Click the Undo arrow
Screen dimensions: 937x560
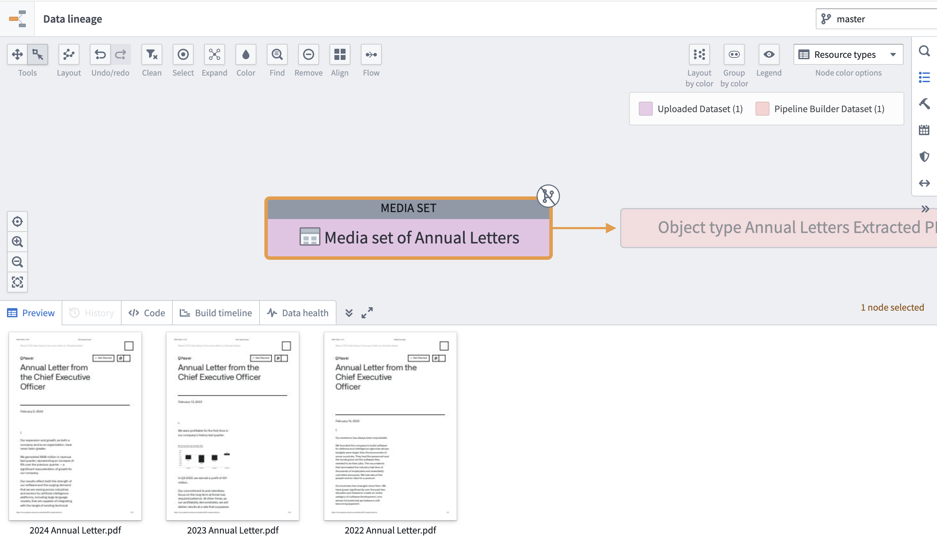(x=100, y=54)
